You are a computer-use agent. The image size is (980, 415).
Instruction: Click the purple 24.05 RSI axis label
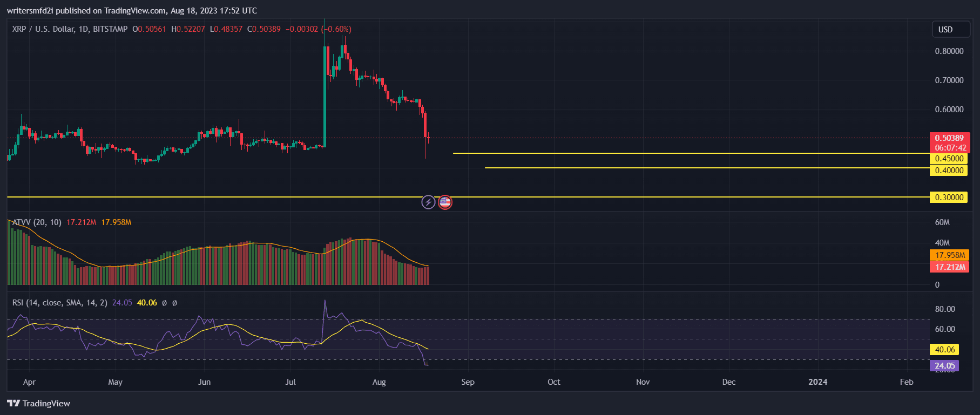(944, 366)
